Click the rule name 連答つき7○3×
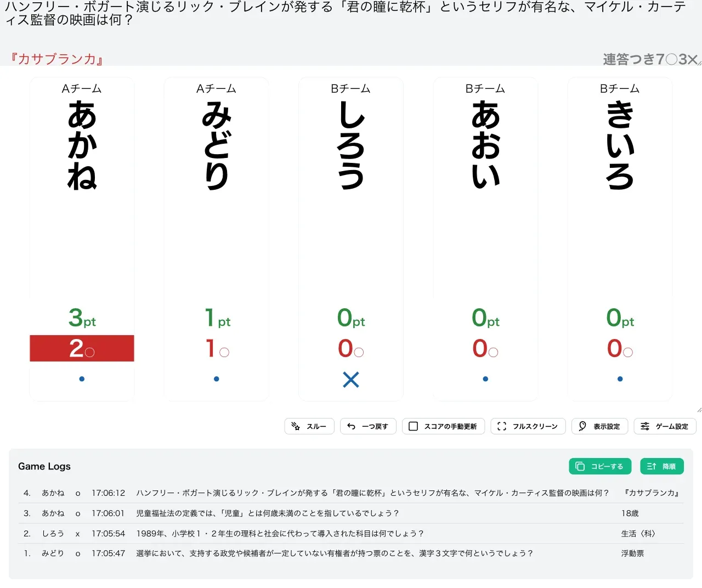Viewport: 702px width, 588px height. click(650, 59)
